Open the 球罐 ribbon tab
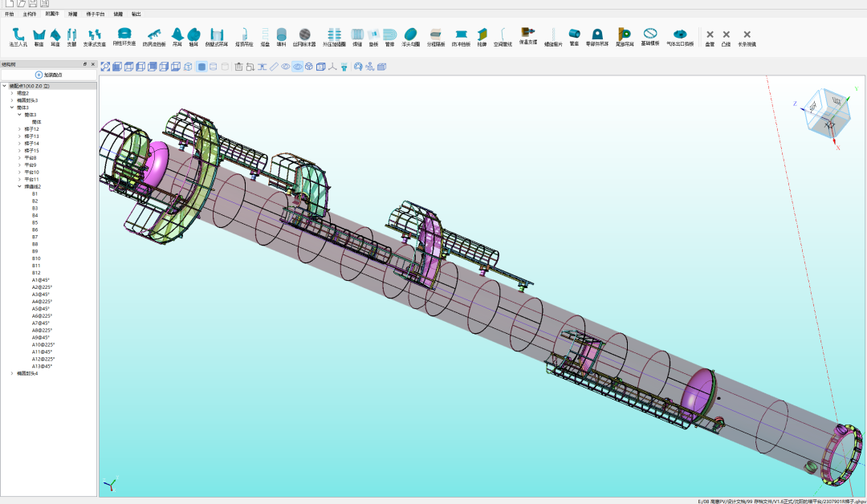The height and width of the screenshot is (504, 867). (72, 14)
